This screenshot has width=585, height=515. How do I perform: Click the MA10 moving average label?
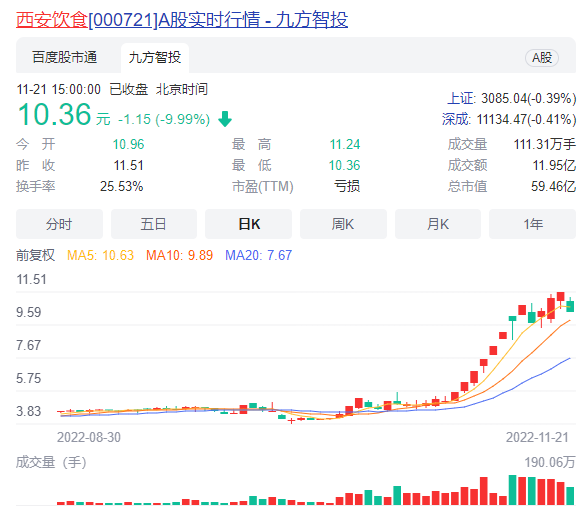[179, 255]
